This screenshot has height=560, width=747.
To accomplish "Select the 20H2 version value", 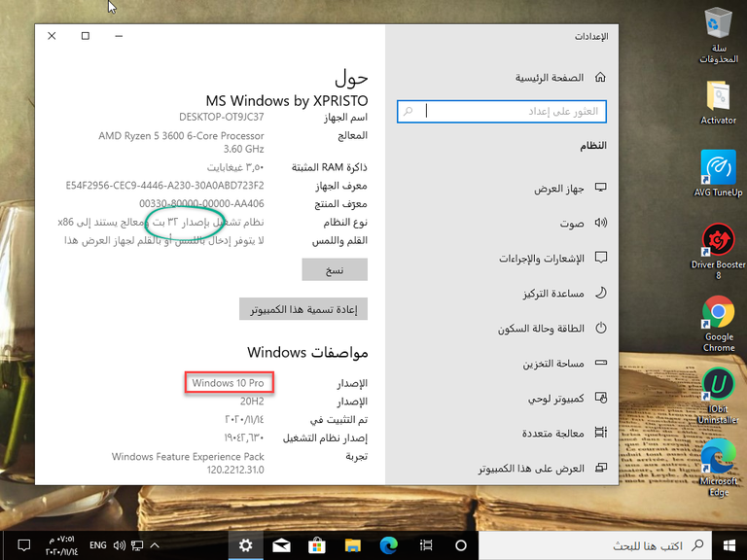I will click(x=252, y=402).
